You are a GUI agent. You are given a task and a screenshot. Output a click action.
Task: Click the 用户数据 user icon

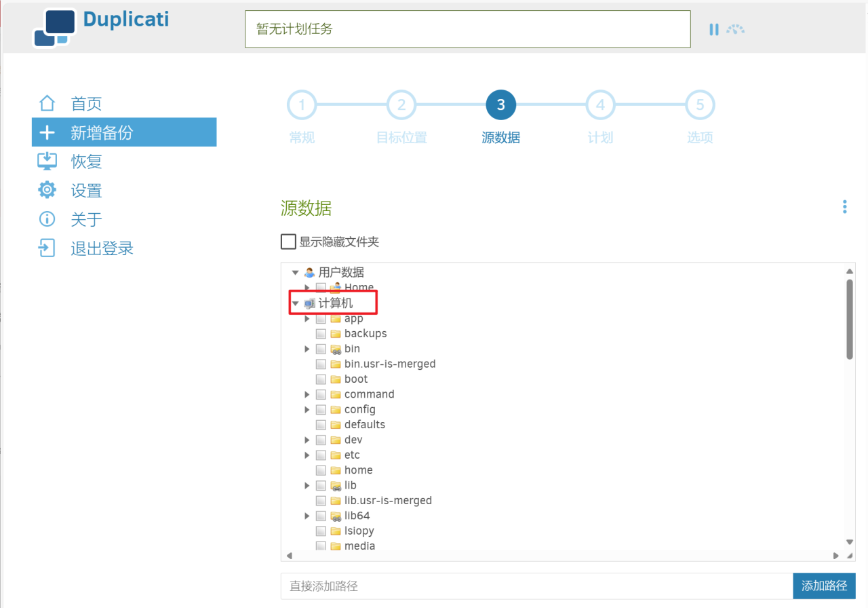(310, 272)
